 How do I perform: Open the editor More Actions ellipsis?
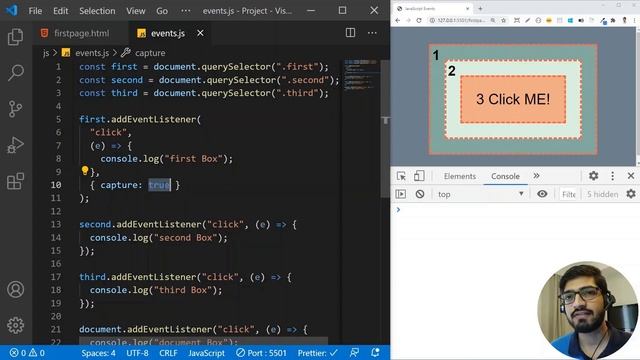[x=372, y=33]
